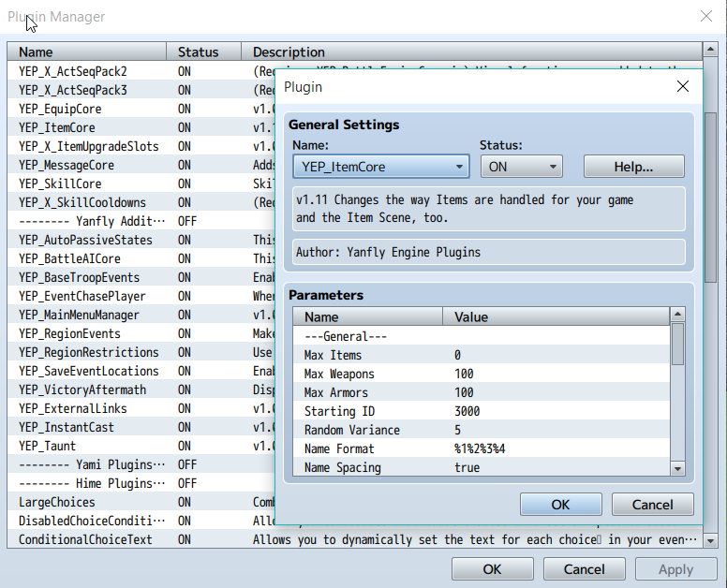The height and width of the screenshot is (588, 727).
Task: Click the Apply button in Plugin Manager
Action: (x=676, y=568)
